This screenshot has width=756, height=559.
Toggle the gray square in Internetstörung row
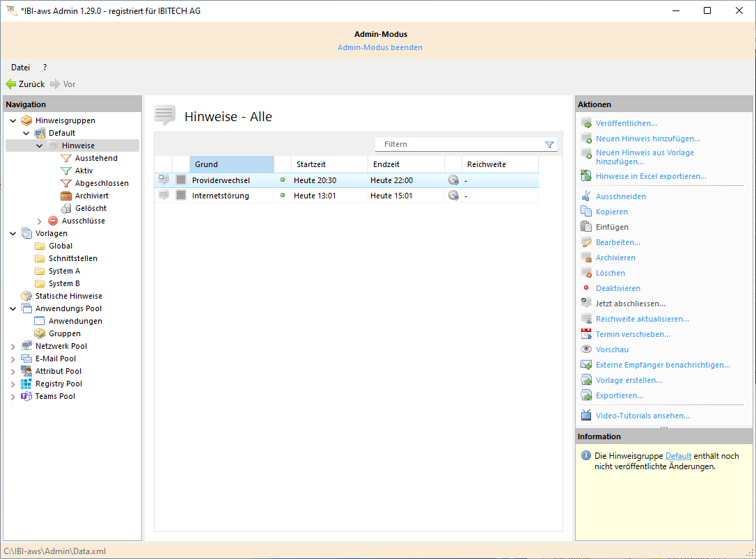pyautogui.click(x=181, y=196)
